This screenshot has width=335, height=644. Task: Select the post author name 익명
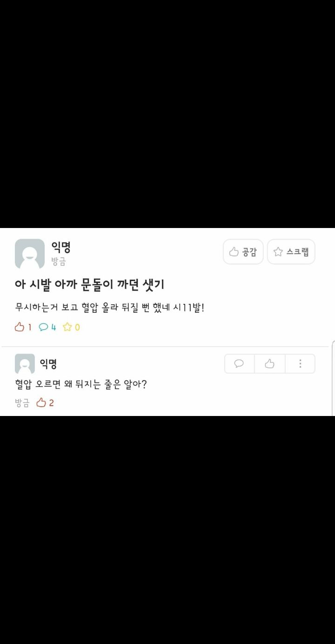61,247
